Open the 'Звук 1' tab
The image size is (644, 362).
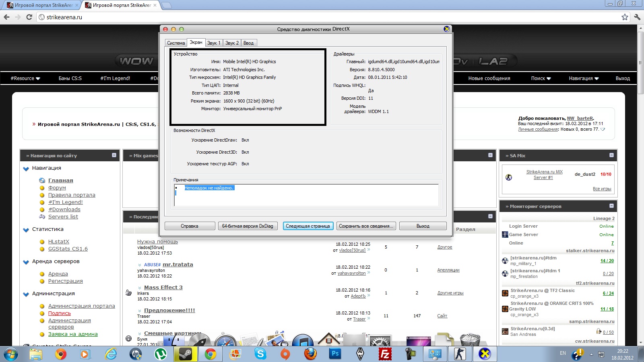(214, 43)
